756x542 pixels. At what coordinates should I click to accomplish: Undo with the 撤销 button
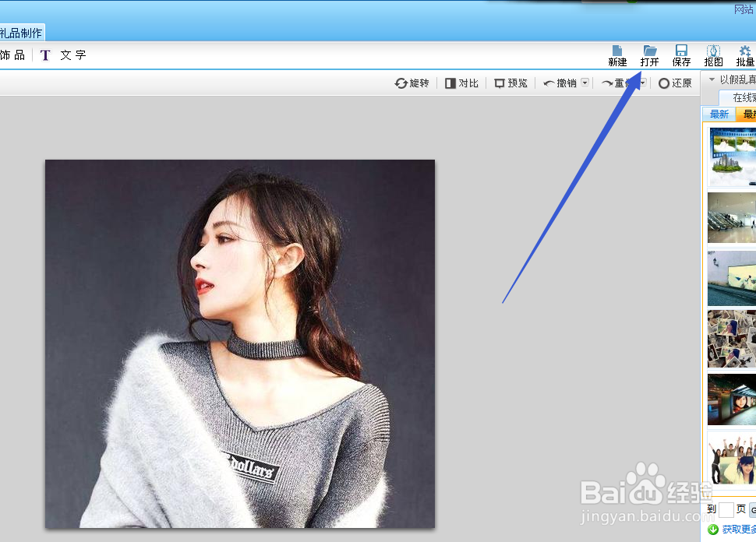(560, 83)
